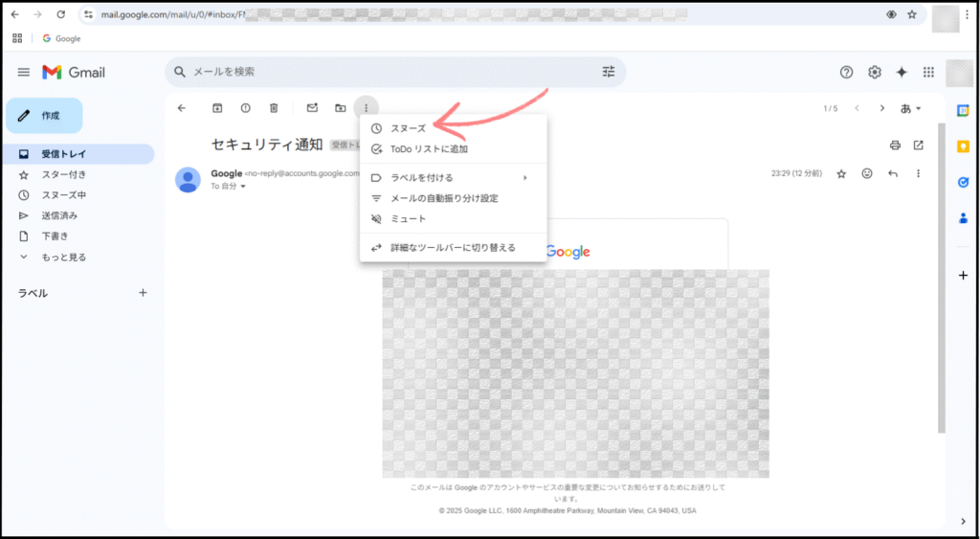Open Google Keep side panel
This screenshot has width=980, height=539.
click(x=963, y=146)
